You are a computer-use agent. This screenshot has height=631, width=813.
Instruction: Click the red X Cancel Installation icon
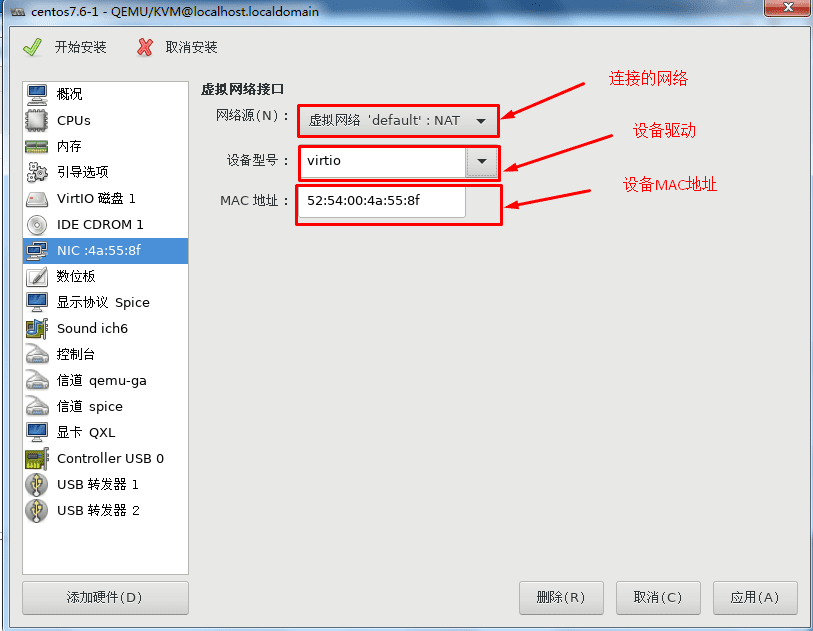click(145, 47)
